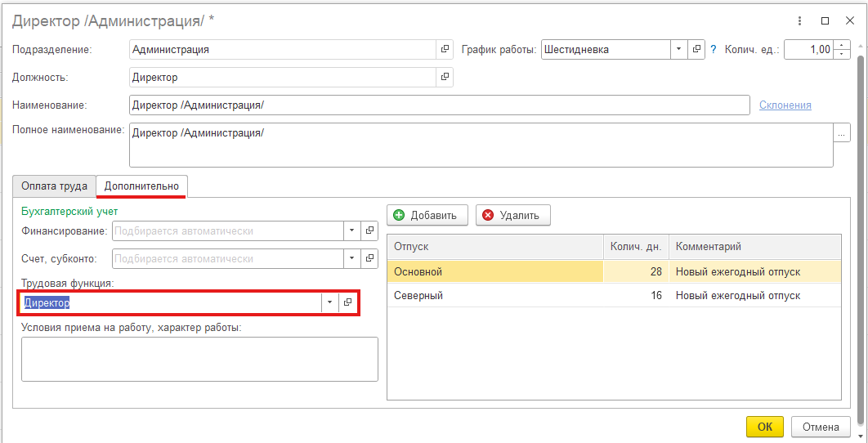
Task: Click the Полное наименование ellipsis button
Action: pos(841,133)
